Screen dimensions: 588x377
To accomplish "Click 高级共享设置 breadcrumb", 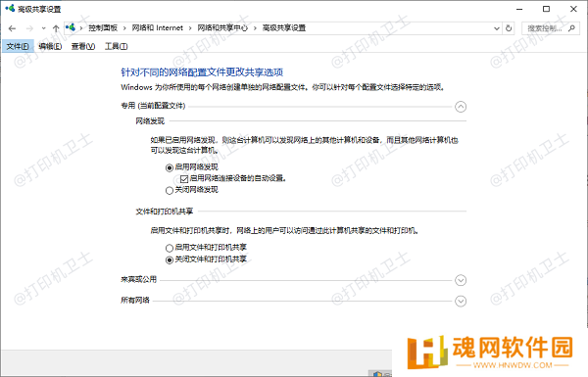I will coord(284,28).
